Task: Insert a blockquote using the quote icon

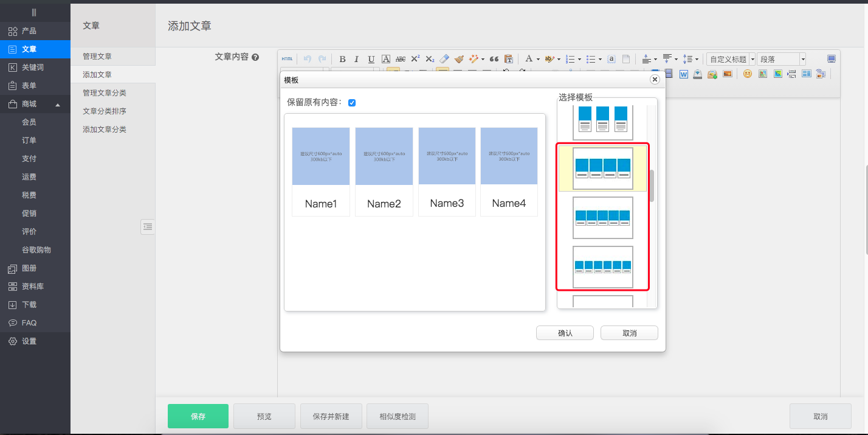Action: (x=494, y=59)
